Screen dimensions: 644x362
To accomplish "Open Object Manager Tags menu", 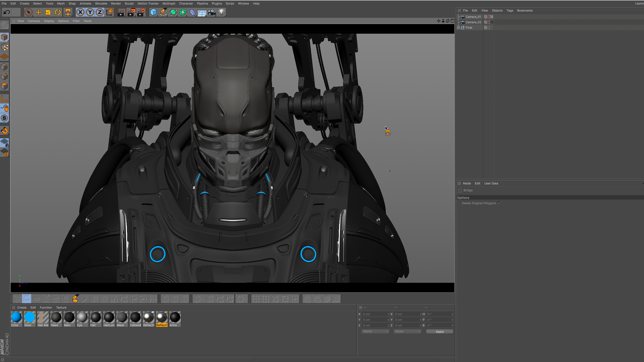I will click(510, 10).
